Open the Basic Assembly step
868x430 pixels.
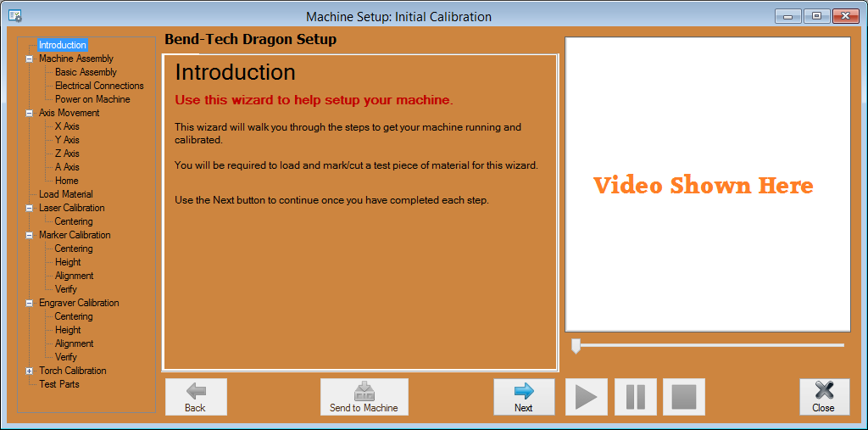tap(86, 72)
